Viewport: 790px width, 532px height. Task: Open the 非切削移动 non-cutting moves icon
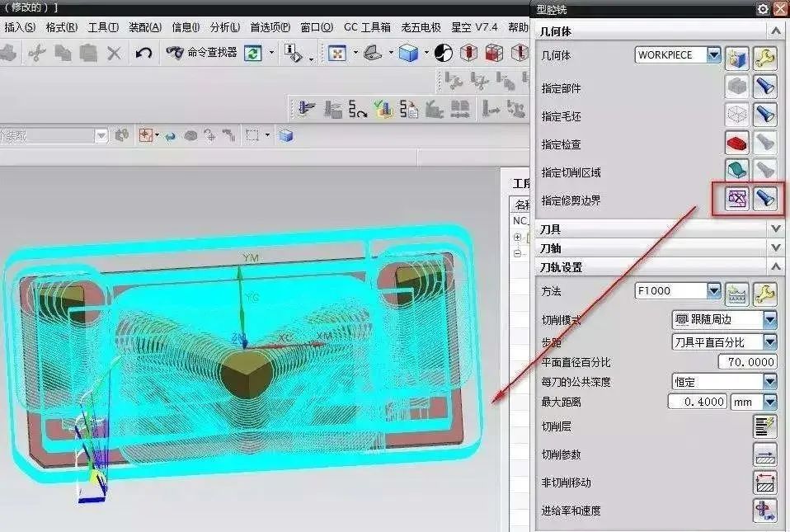point(764,483)
